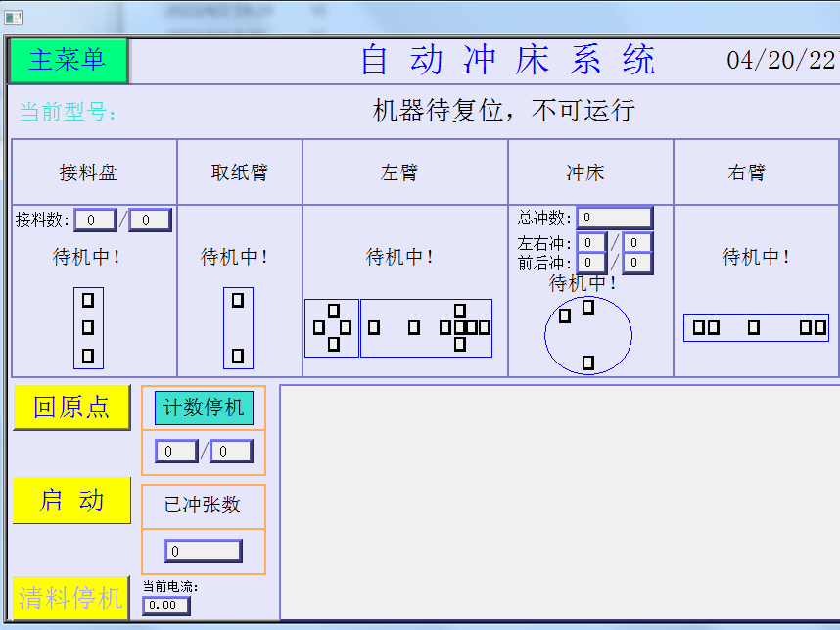This screenshot has height=630, width=840.
Task: Toggle the 清料停机 clear-material stop
Action: 70,598
